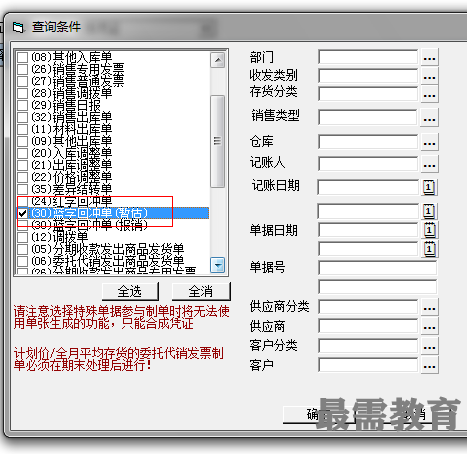Browse options for 存货分类
Image resolution: width=467 pixels, height=454 pixels.
pyautogui.click(x=429, y=94)
